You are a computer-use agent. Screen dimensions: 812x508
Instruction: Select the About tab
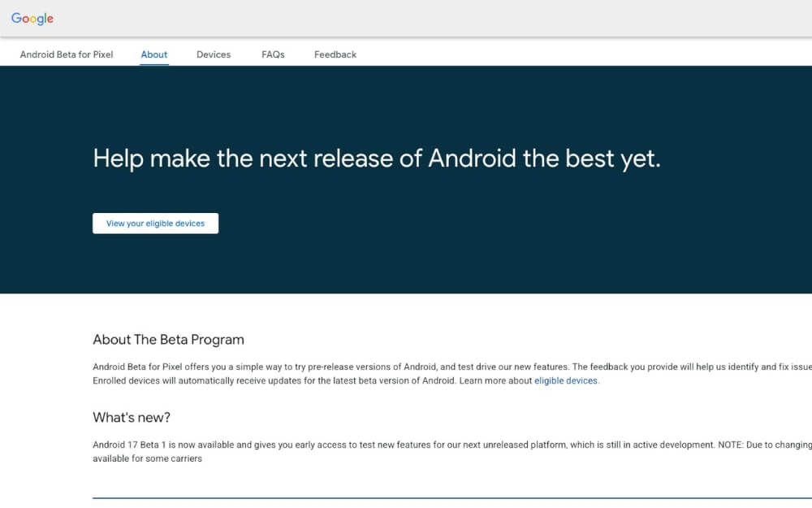[x=153, y=54]
